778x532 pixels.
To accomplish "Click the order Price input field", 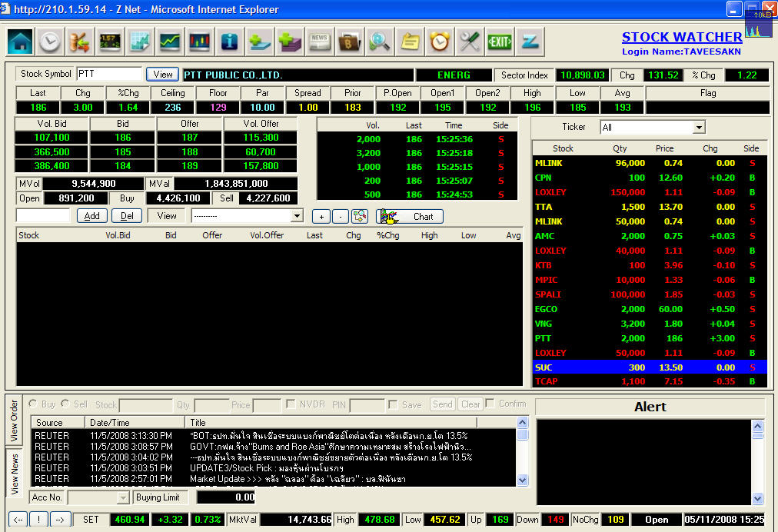I will pos(268,405).
